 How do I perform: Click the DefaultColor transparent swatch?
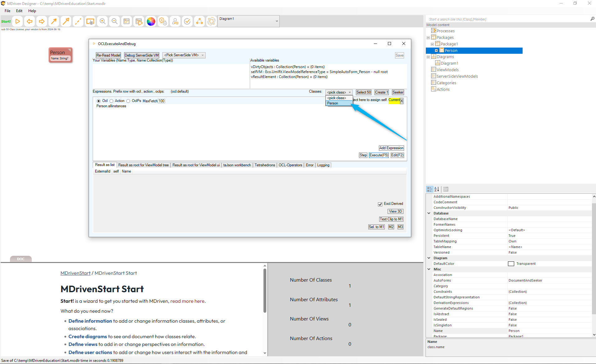point(511,264)
